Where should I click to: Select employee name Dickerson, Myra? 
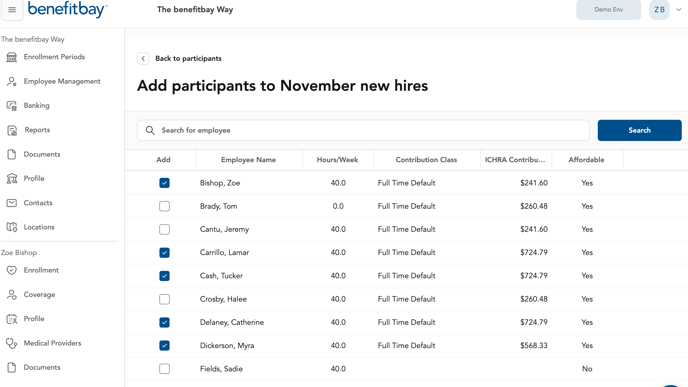click(x=227, y=346)
